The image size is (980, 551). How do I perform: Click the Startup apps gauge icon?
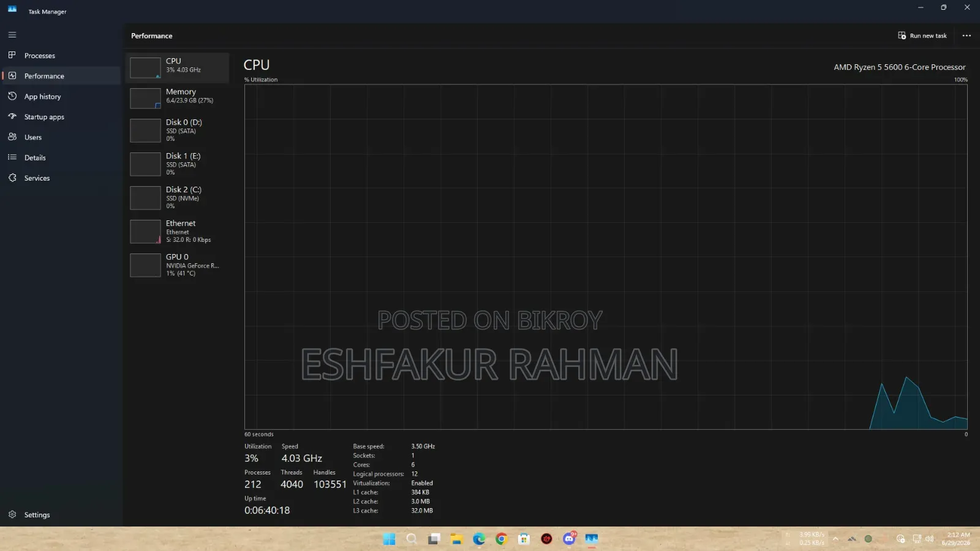pyautogui.click(x=12, y=116)
